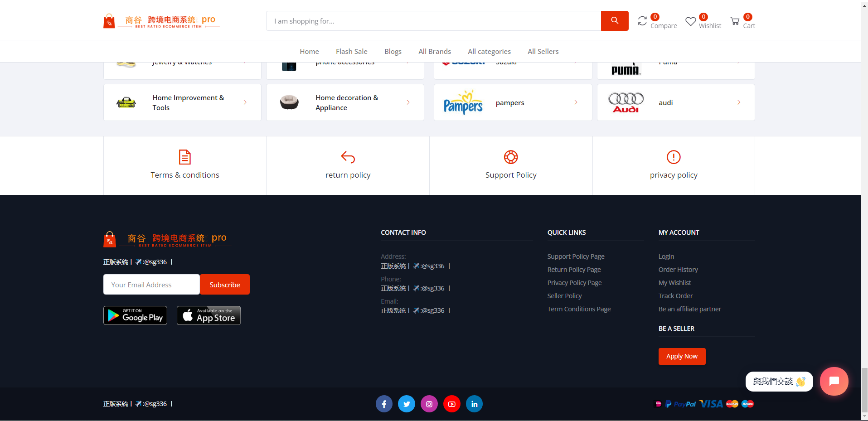
Task: Expand the Home Improvement & Tools category
Action: 182,102
